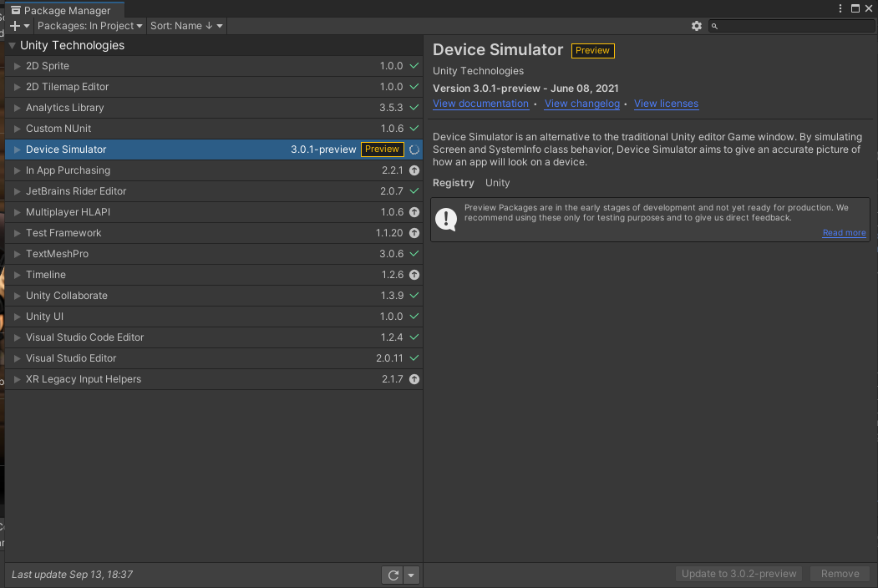This screenshot has width=878, height=588.
Task: Open the refresh options dropdown arrow
Action: point(411,575)
